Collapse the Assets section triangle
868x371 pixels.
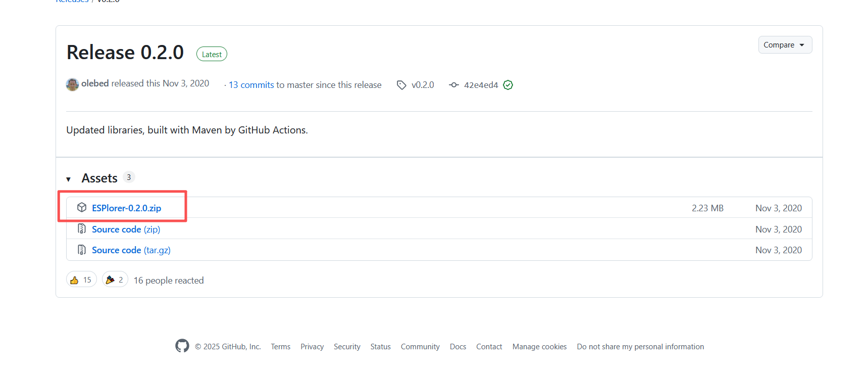68,179
